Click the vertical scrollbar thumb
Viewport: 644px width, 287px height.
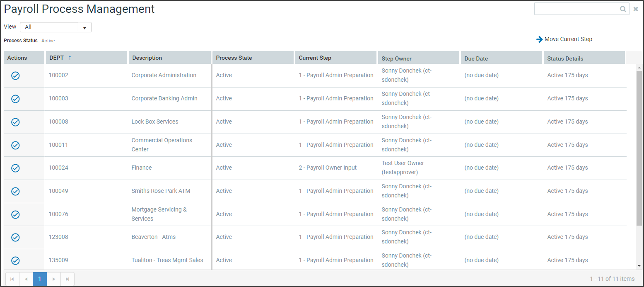[639, 148]
